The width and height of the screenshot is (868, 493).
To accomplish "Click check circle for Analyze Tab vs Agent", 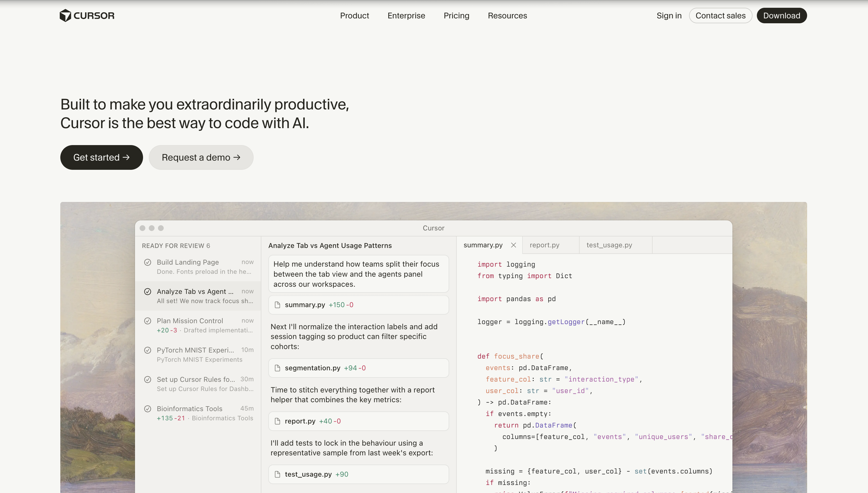I will tap(148, 292).
